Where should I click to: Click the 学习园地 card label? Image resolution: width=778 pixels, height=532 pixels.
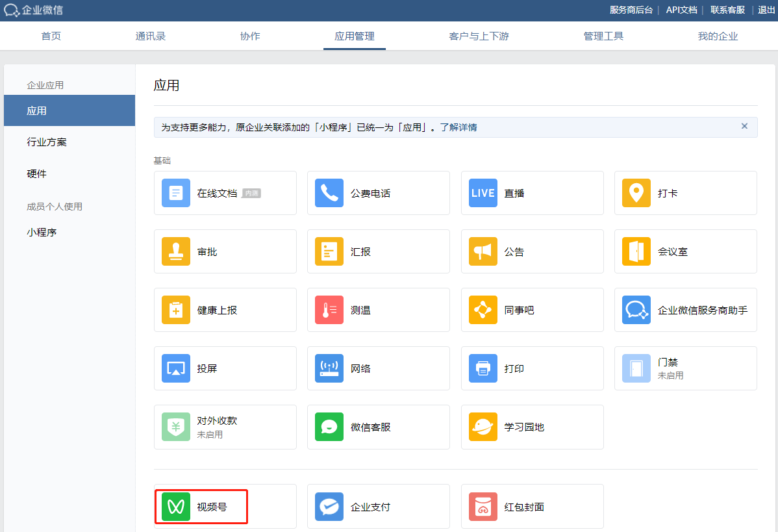click(x=524, y=427)
